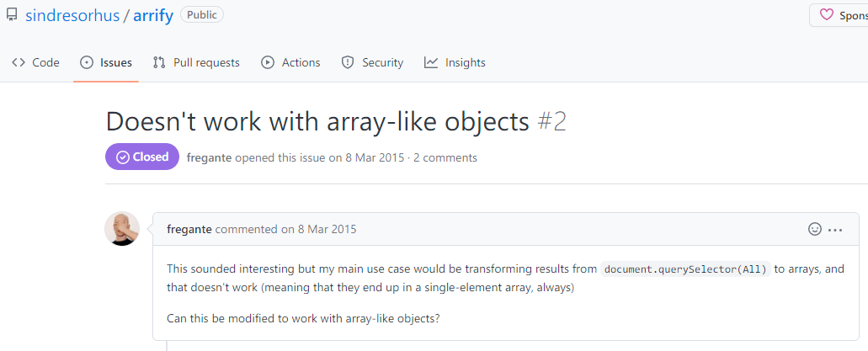868x351 pixels.
Task: Click fregante's avatar thumbnail
Action: pos(122,229)
